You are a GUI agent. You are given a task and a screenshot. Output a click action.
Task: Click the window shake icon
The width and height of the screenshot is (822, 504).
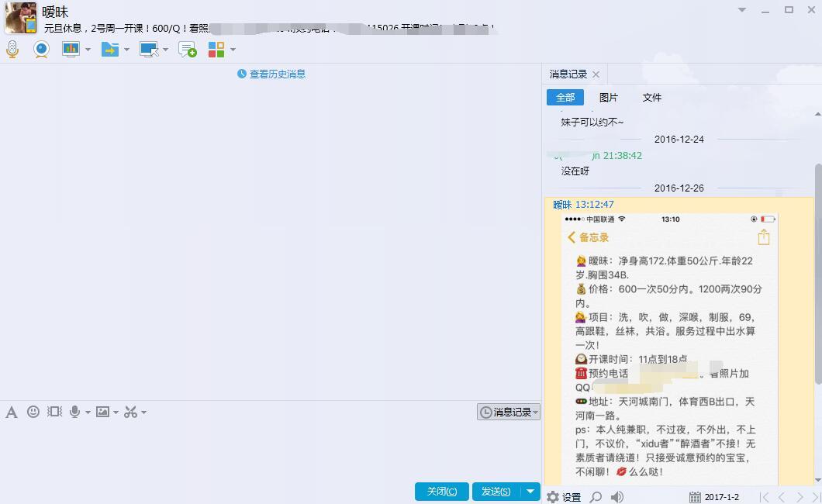pyautogui.click(x=54, y=412)
